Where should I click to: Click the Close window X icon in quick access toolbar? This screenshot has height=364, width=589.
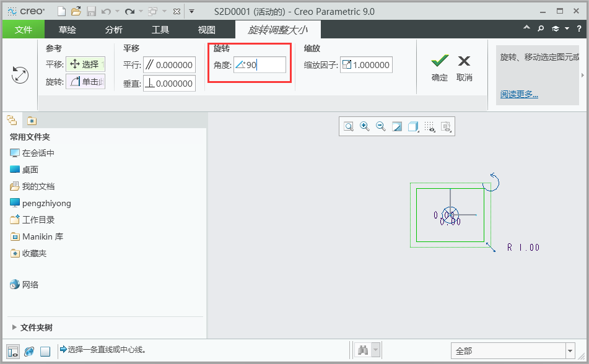tap(177, 12)
